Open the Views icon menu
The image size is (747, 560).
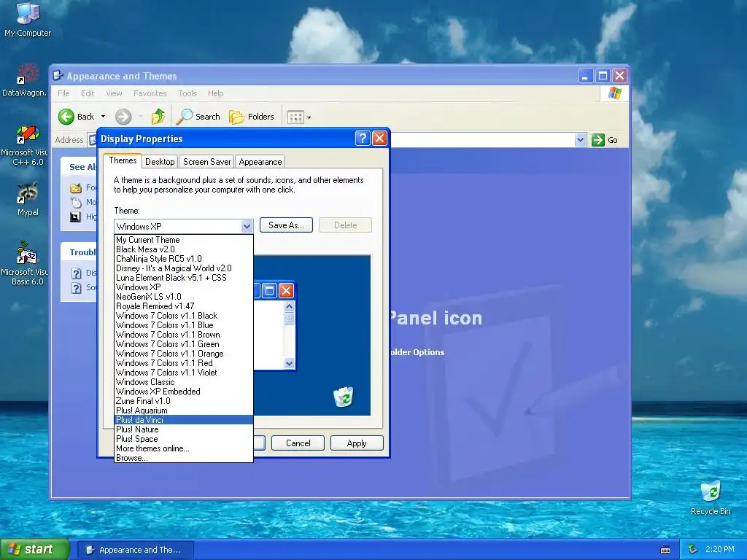295,117
